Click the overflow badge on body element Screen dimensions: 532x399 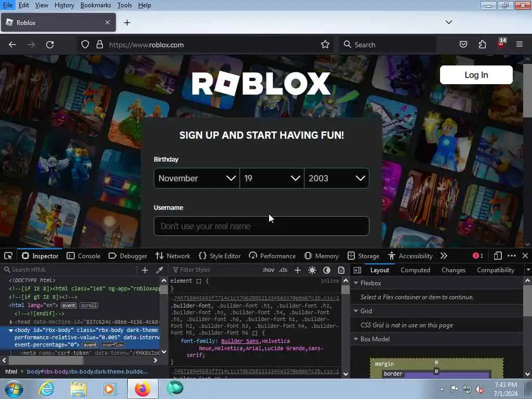pyautogui.click(x=113, y=345)
